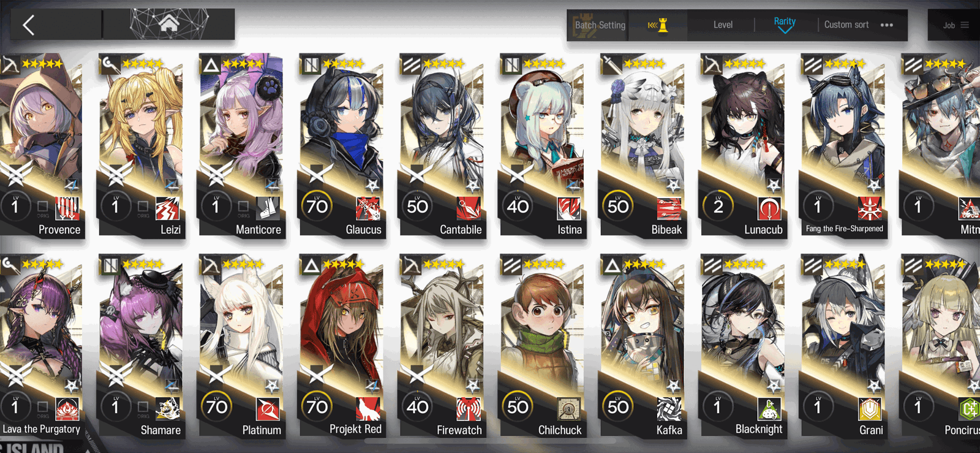Click the pinned-to-top chess piece icon

658,25
